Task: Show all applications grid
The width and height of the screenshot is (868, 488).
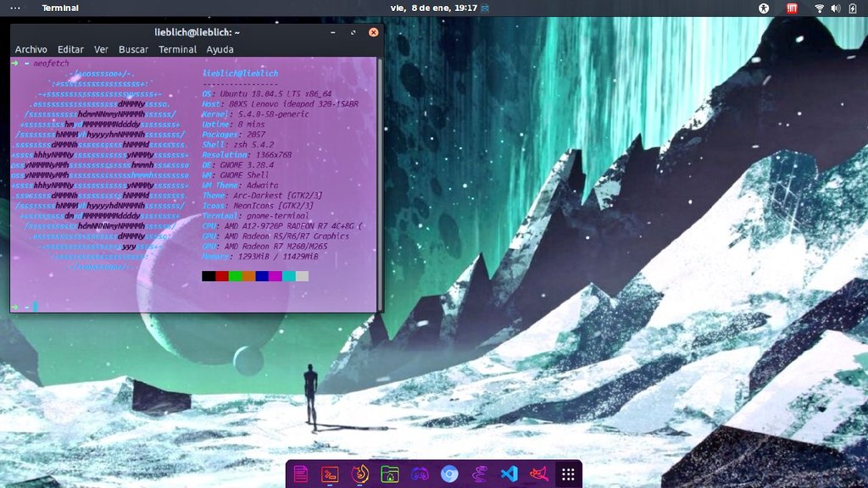Action: [568, 474]
